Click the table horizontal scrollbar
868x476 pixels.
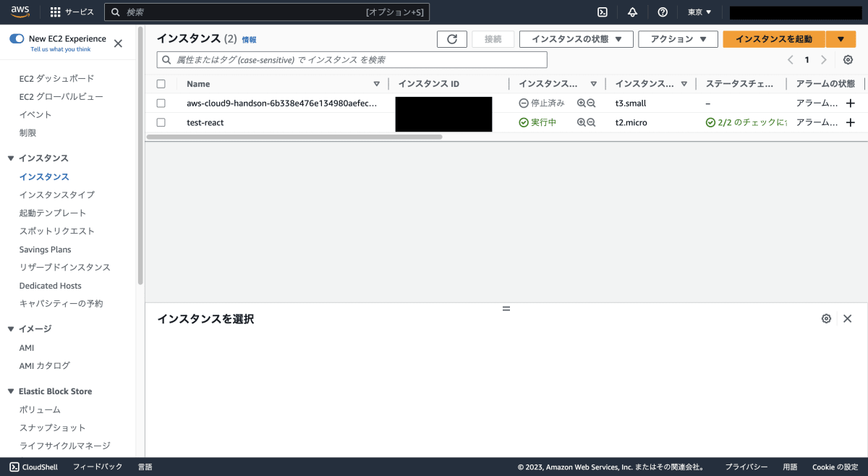[294, 136]
